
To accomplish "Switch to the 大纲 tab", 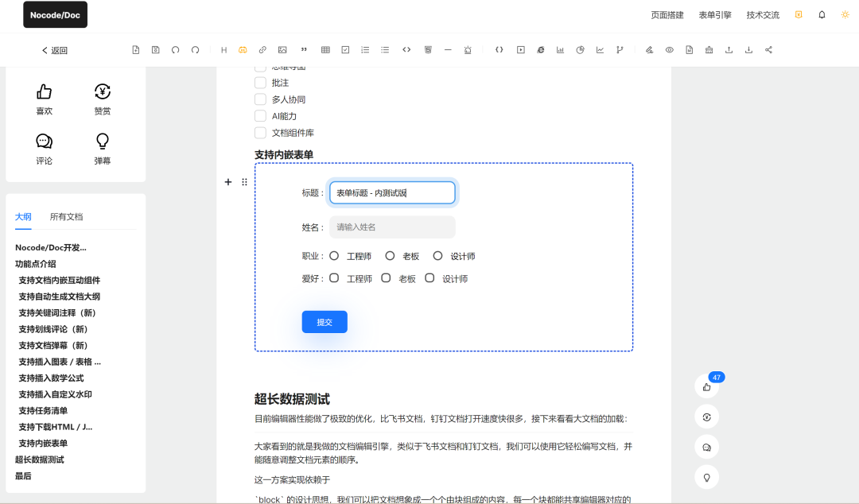I will coord(23,217).
